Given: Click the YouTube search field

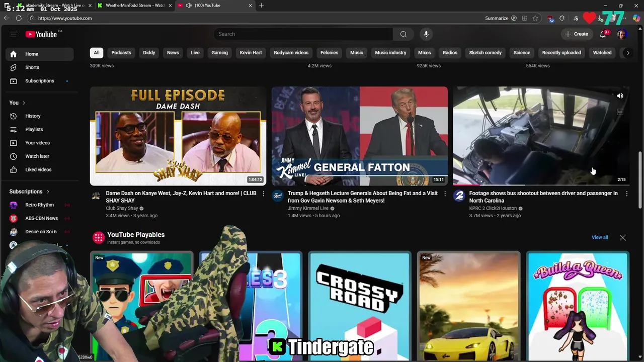Looking at the screenshot, I should [x=303, y=34].
